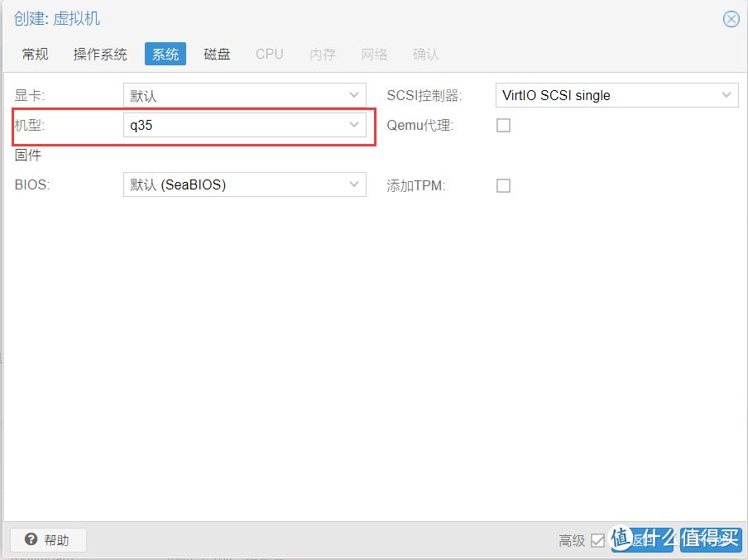This screenshot has width=748, height=560.
Task: Click the BIOS dropdown arrow
Action: coord(354,184)
